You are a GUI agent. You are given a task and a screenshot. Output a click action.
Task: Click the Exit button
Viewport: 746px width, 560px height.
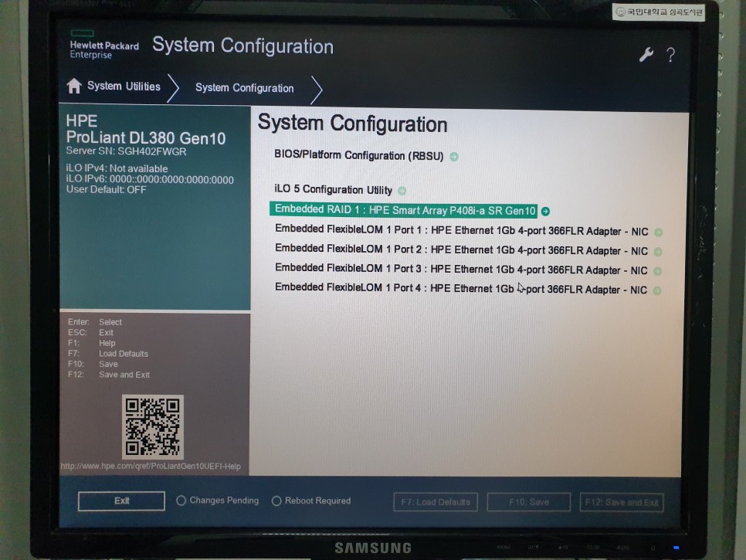(121, 501)
